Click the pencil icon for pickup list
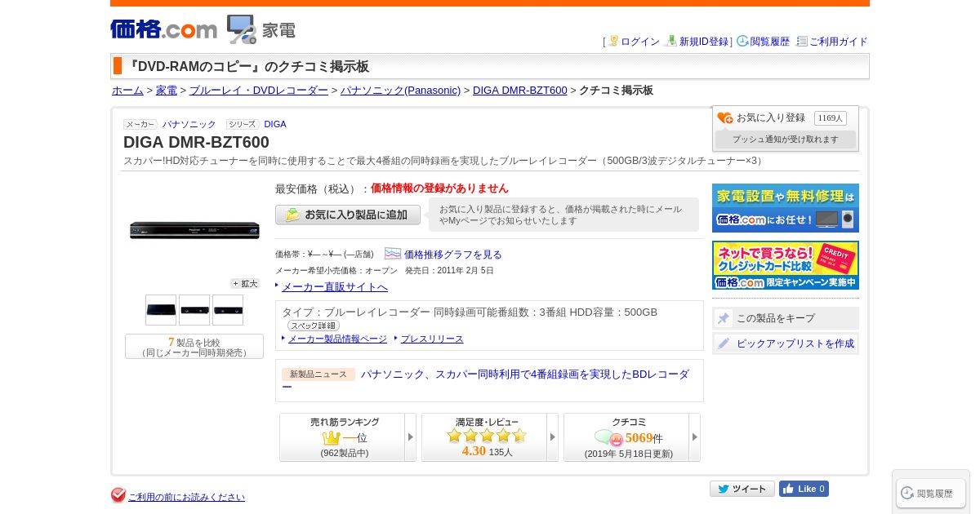 click(x=724, y=343)
